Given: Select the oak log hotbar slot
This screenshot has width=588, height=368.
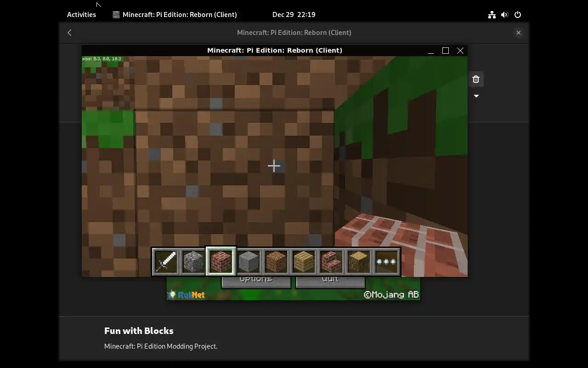Looking at the screenshot, I should click(359, 262).
